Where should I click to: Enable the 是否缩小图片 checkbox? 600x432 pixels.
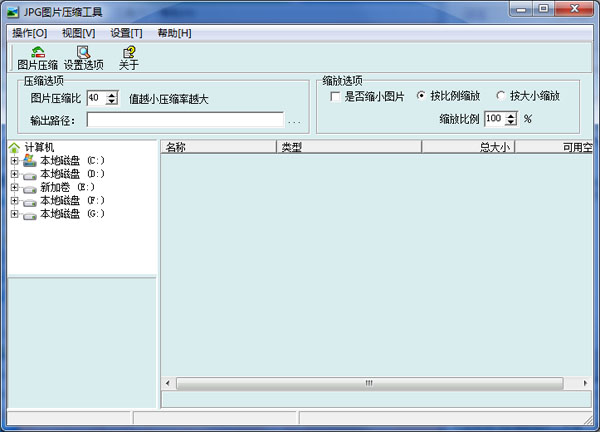(x=335, y=96)
